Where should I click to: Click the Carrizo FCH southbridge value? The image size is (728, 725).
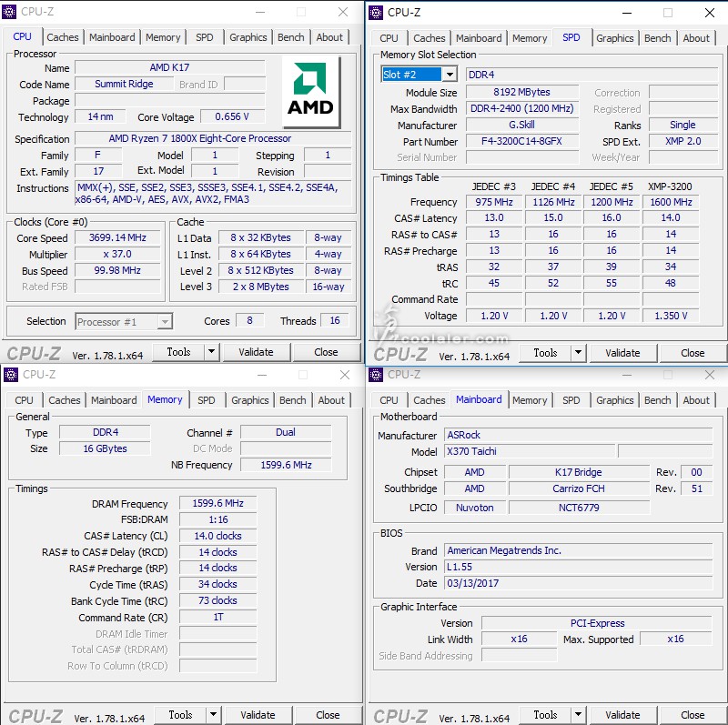(579, 488)
